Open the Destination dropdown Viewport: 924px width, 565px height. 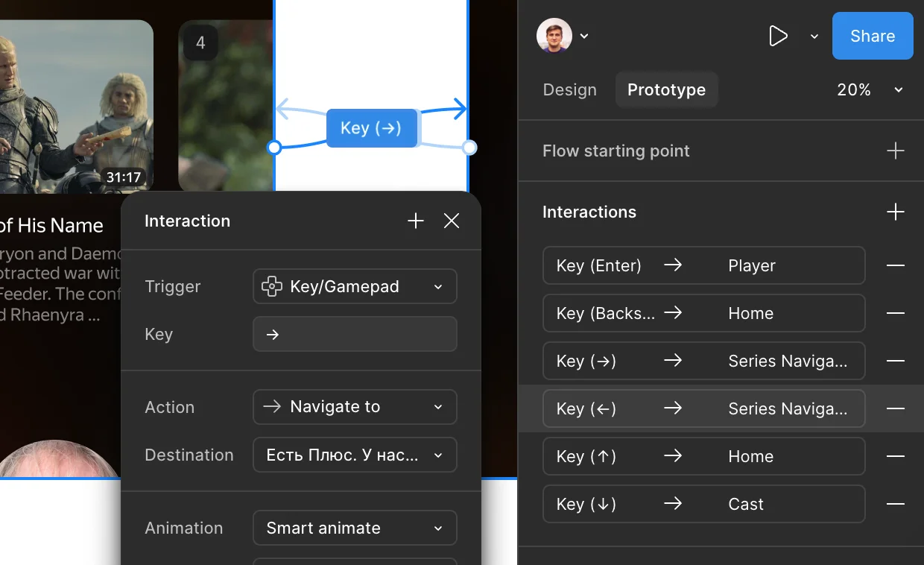[355, 455]
